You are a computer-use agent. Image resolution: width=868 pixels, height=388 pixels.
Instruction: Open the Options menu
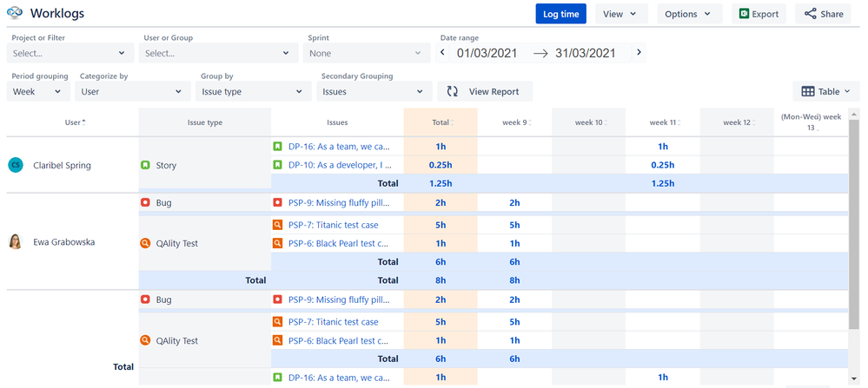pos(688,14)
